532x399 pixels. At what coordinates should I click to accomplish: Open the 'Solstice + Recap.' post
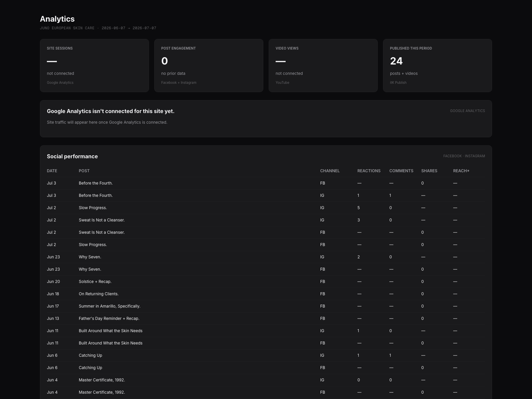95,282
